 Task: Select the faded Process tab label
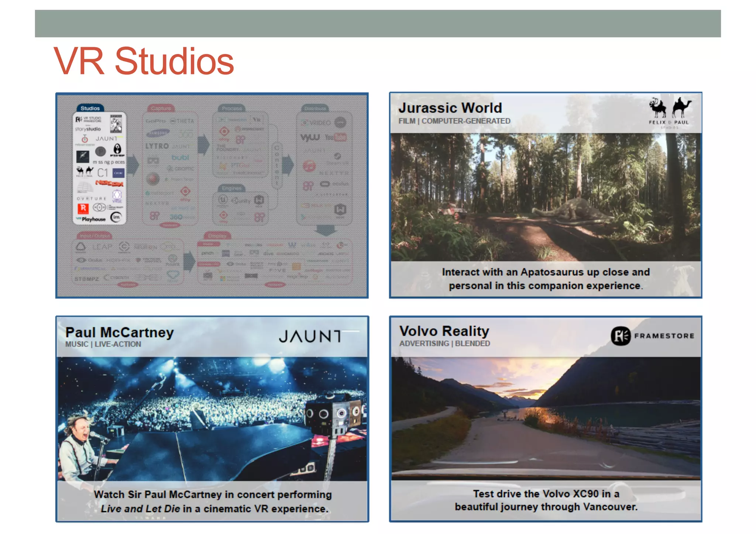coord(232,108)
